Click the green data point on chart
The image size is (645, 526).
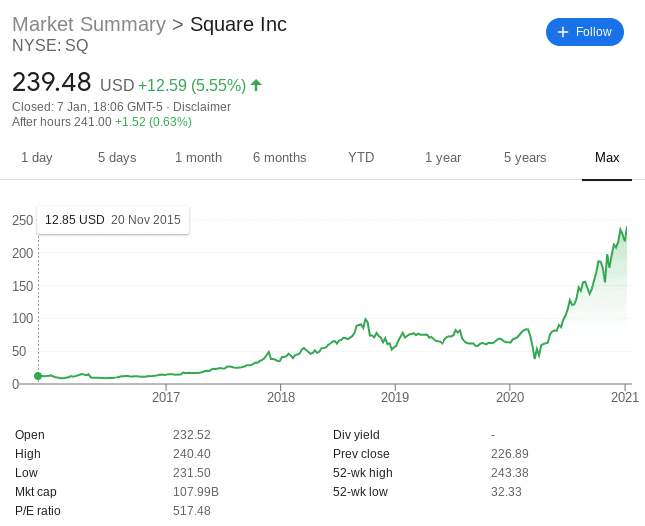tap(38, 376)
